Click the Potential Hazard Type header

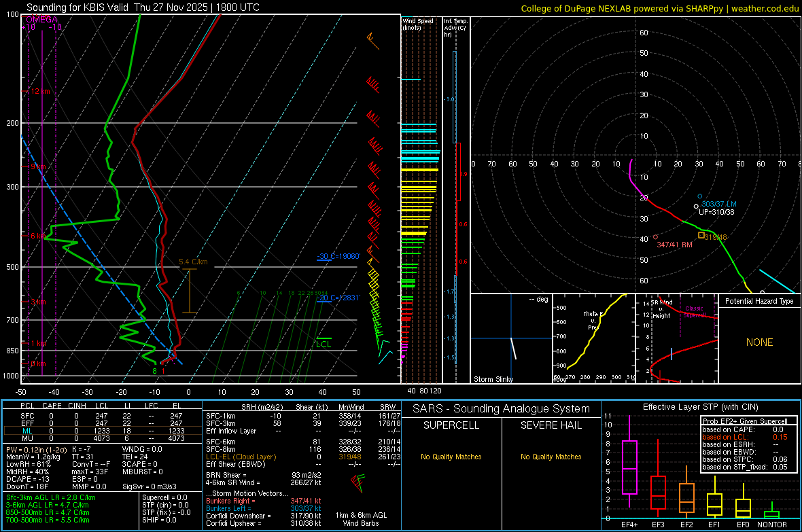click(759, 301)
